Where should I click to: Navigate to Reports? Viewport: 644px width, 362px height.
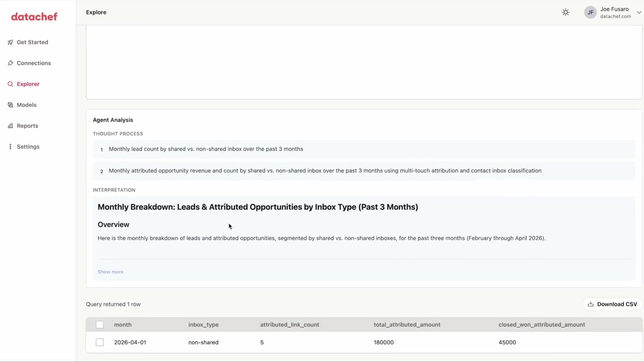[27, 126]
